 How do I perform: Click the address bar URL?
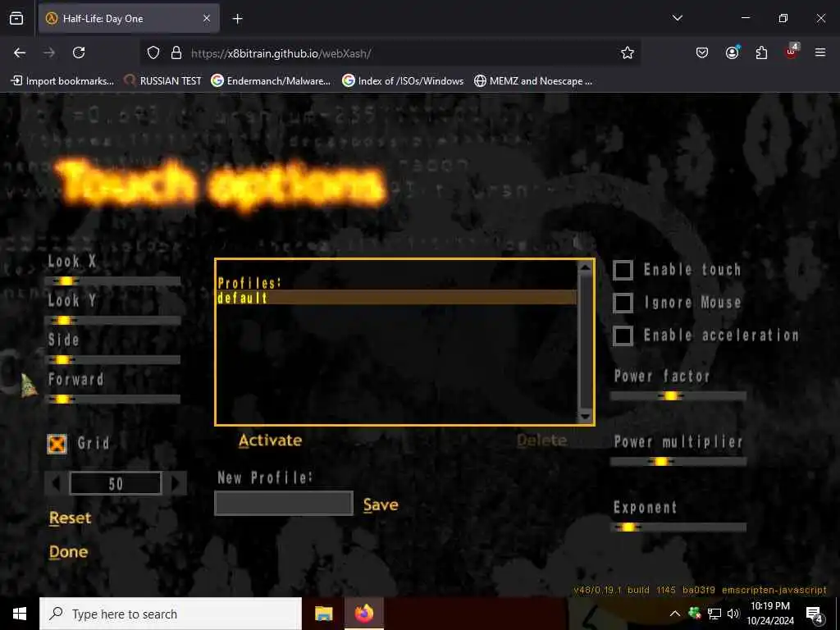[281, 53]
